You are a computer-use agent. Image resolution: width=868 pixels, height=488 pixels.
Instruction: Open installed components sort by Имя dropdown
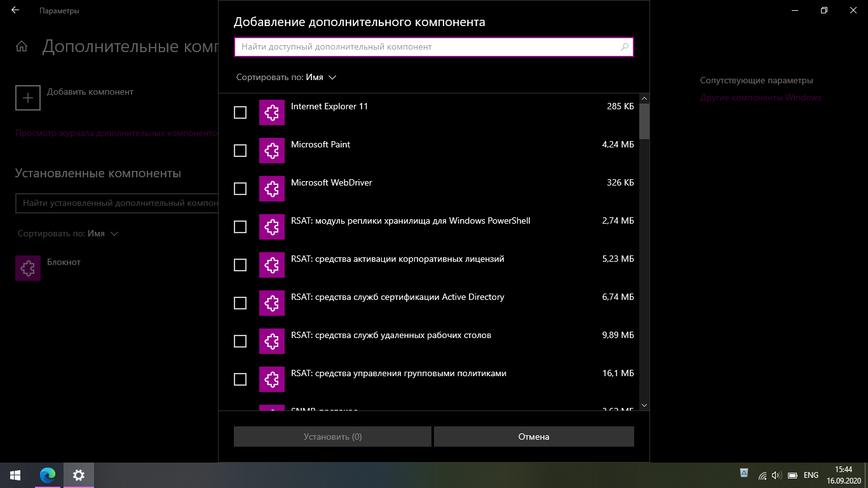[68, 233]
